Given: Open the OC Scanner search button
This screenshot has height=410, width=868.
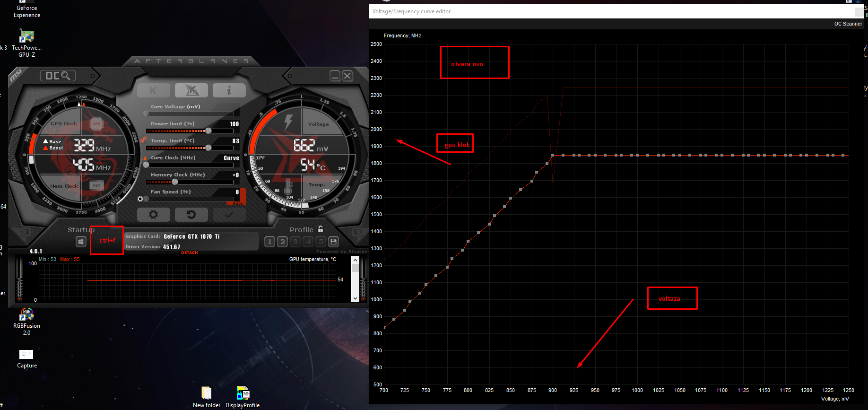Looking at the screenshot, I should 58,76.
